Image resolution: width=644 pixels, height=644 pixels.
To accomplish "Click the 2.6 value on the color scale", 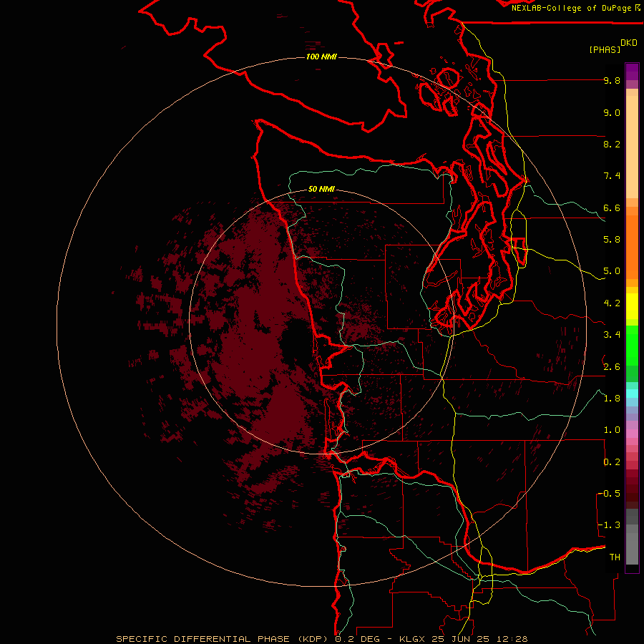I will pyautogui.click(x=612, y=367).
